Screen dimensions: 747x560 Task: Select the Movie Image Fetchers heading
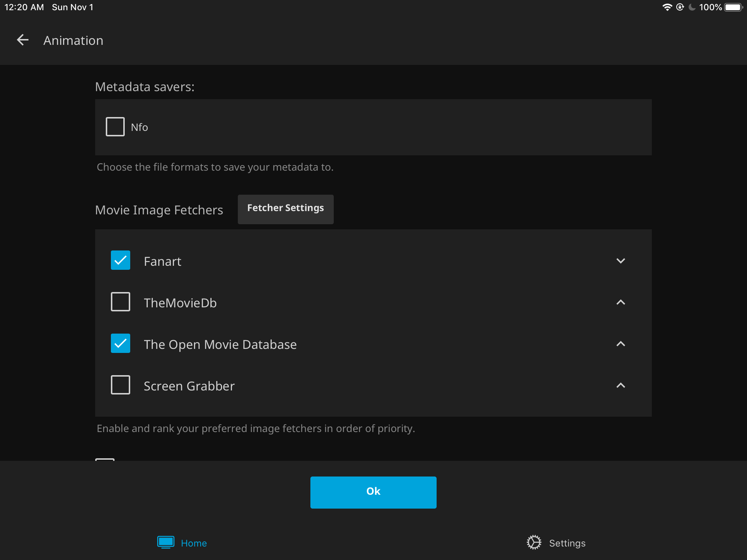click(159, 210)
